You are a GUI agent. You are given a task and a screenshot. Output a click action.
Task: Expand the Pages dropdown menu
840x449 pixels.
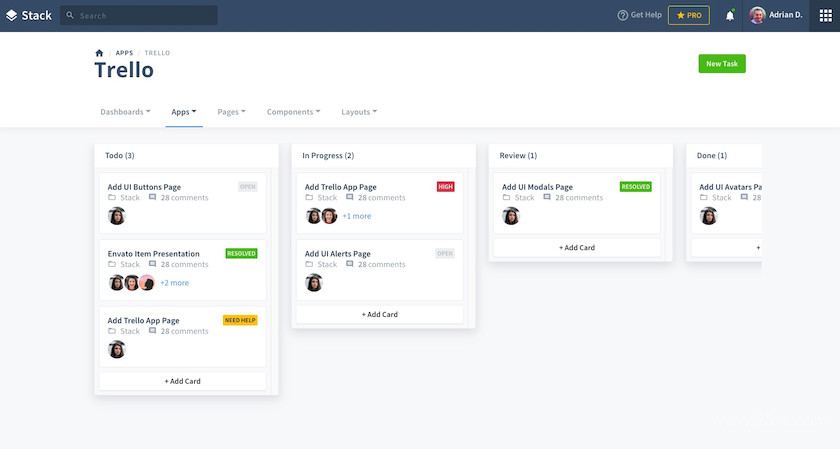[x=231, y=112]
